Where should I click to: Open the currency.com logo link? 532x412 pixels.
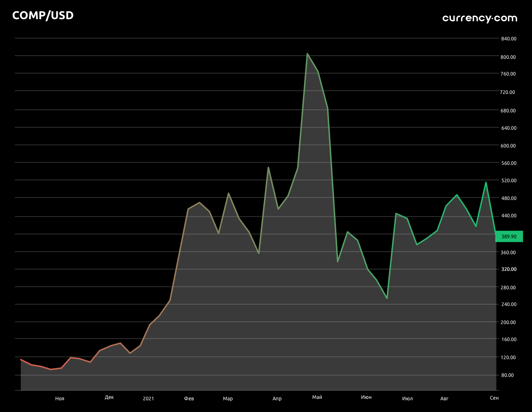click(x=480, y=18)
